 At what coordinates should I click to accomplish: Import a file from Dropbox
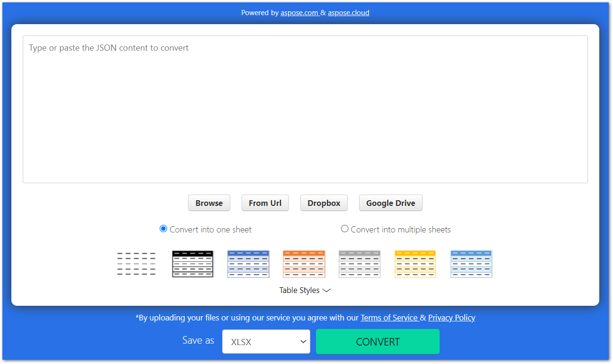click(x=324, y=203)
